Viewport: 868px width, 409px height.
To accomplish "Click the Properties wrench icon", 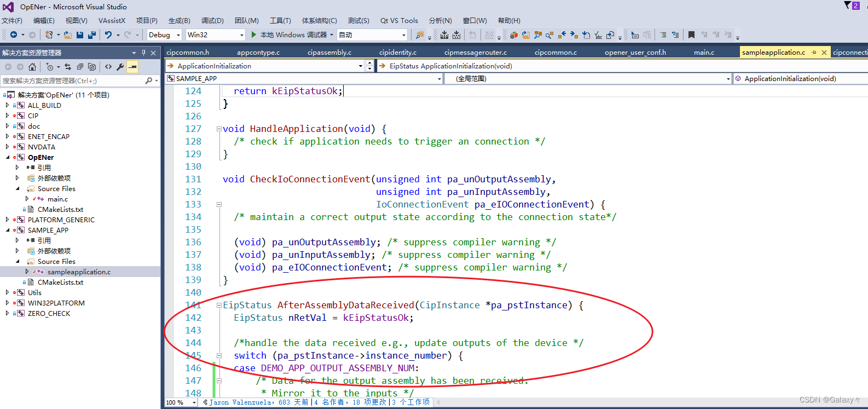I will pyautogui.click(x=120, y=67).
